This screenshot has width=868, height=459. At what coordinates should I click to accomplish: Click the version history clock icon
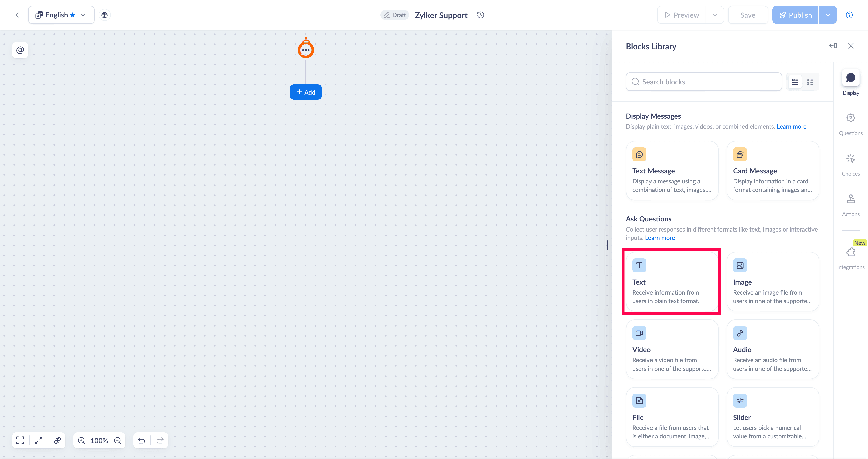tap(480, 15)
